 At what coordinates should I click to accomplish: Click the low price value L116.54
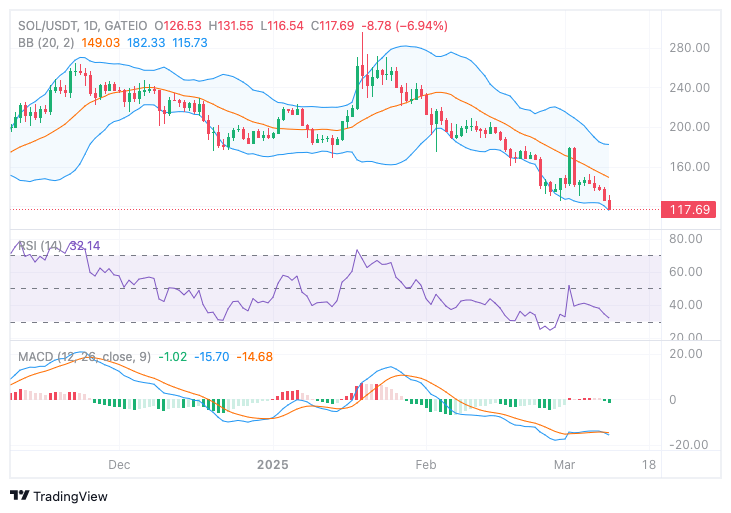282,26
